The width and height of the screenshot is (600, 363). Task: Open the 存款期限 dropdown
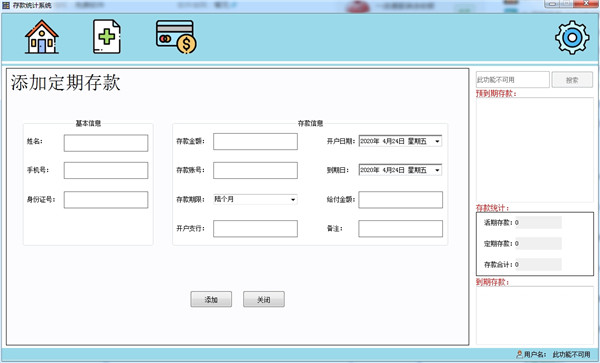[255, 199]
